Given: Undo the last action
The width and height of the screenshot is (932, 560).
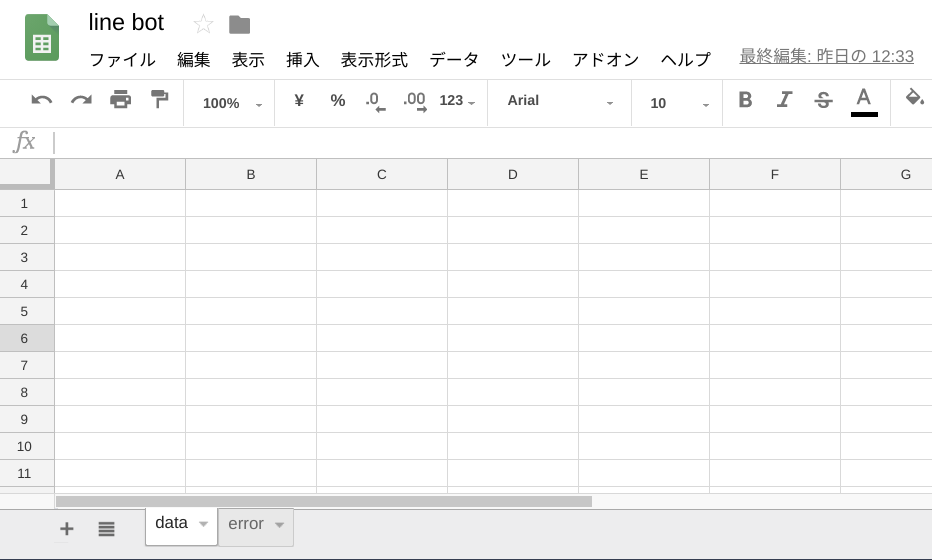Looking at the screenshot, I should [x=42, y=100].
